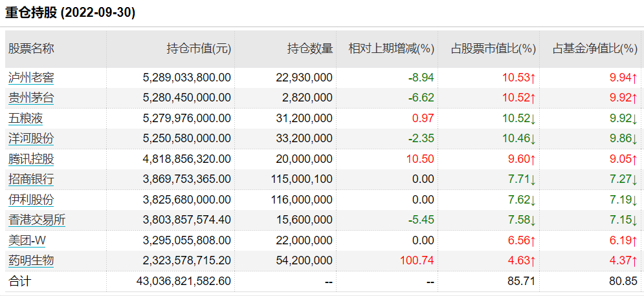This screenshot has height=296, width=644.
Task: Open the 招商银行 stock page
Action: (31, 180)
